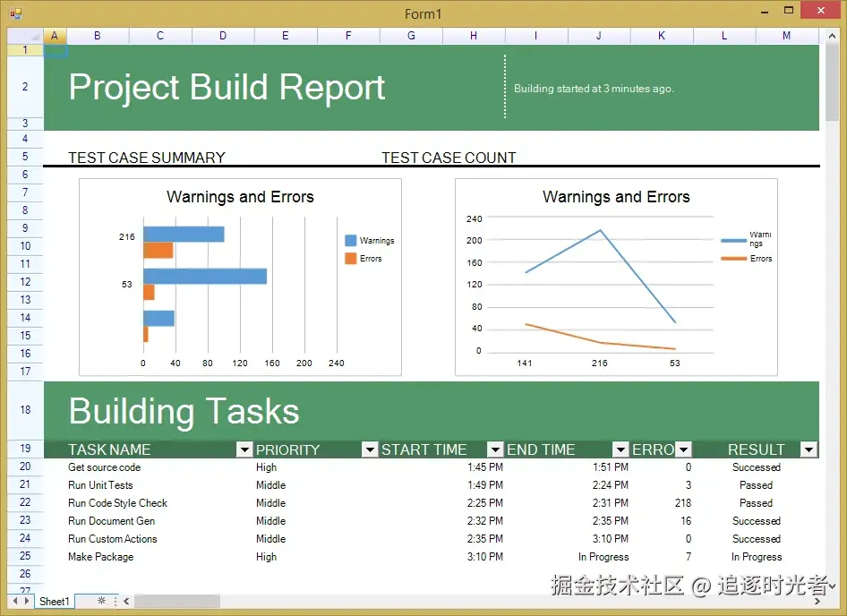This screenshot has width=847, height=616.
Task: Click the horizontal scrollbar thumb
Action: [x=177, y=601]
